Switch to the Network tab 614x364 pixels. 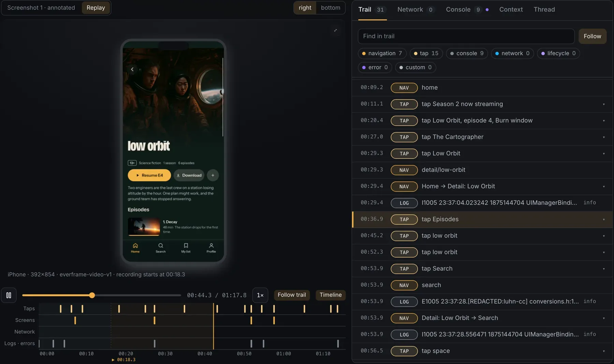click(x=416, y=10)
